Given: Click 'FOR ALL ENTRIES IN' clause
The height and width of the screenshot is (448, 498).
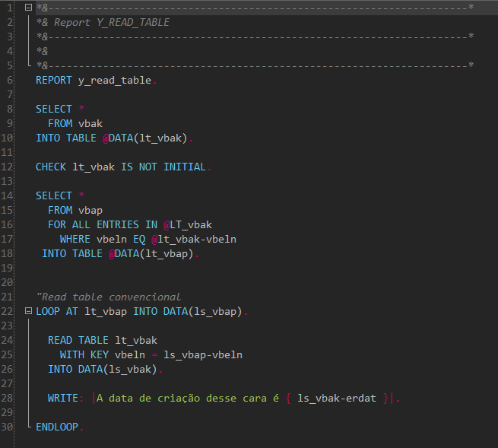Looking at the screenshot, I should 103,224.
